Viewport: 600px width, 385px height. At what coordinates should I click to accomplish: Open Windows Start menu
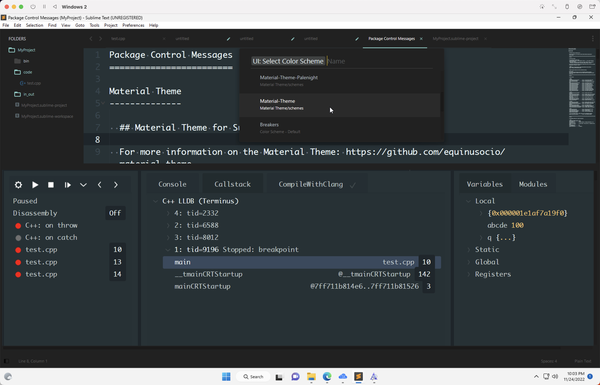click(x=226, y=377)
